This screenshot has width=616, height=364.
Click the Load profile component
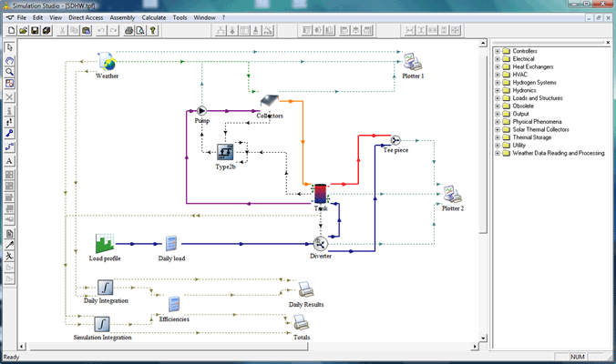pos(105,244)
